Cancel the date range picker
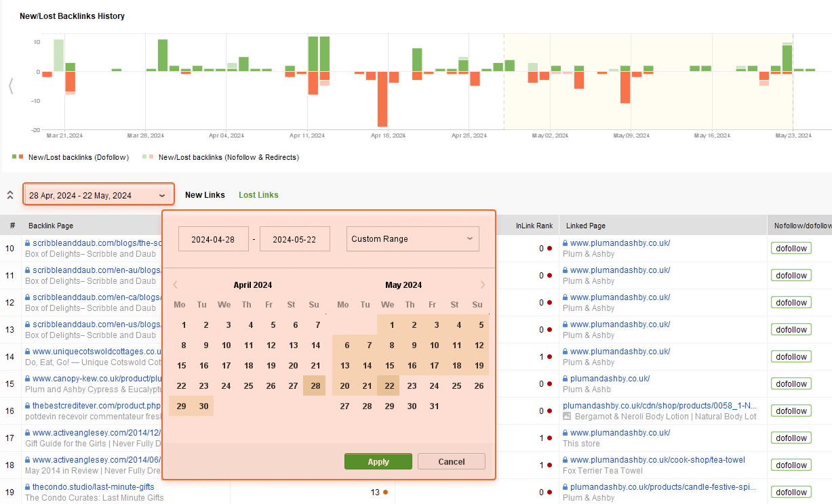Image resolution: width=832 pixels, height=504 pixels. pos(452,461)
